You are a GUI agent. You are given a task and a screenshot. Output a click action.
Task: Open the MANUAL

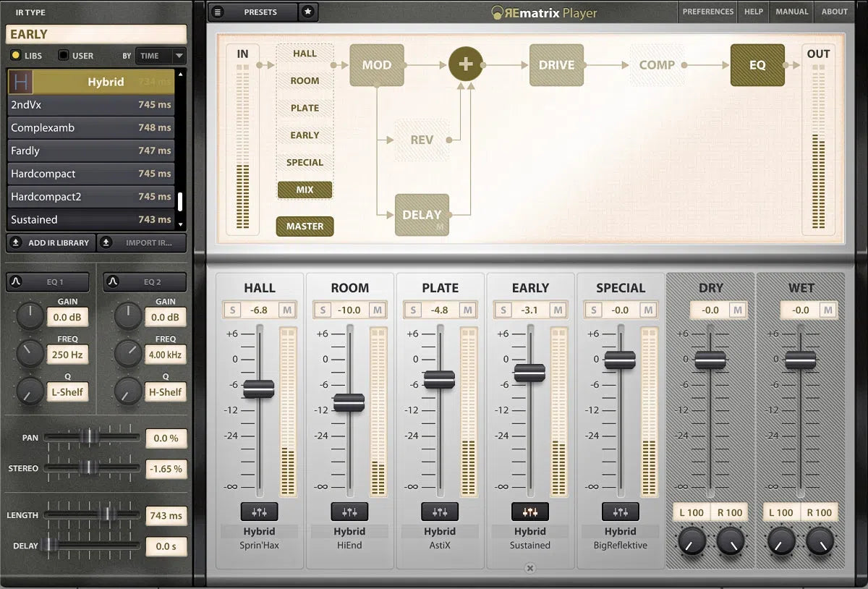pos(791,12)
